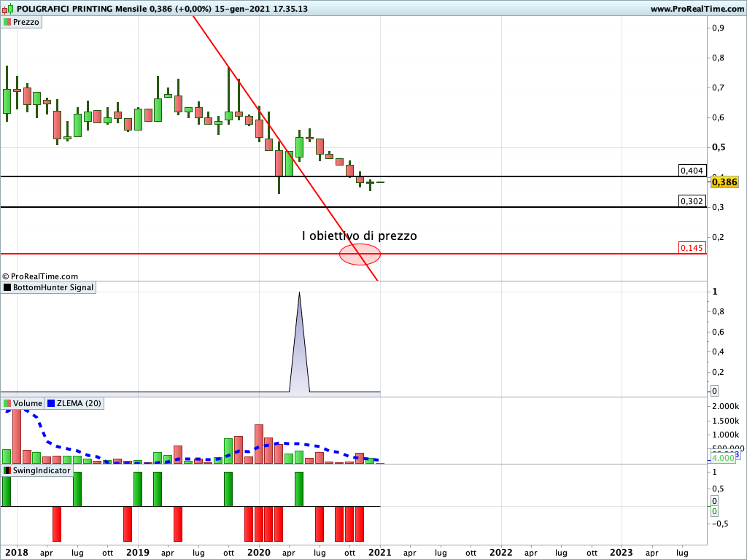Click the yellow 0,386 current price tag
747x560 pixels.
click(x=724, y=182)
